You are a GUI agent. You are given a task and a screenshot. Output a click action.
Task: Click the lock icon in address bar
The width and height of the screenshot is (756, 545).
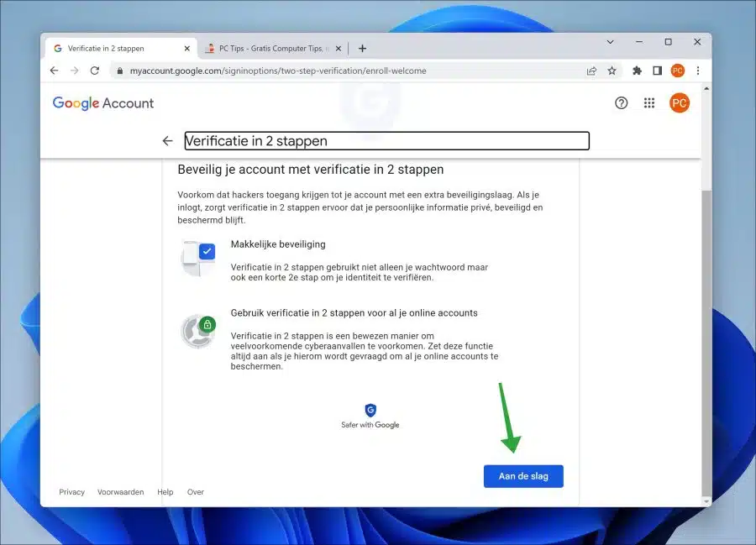120,71
